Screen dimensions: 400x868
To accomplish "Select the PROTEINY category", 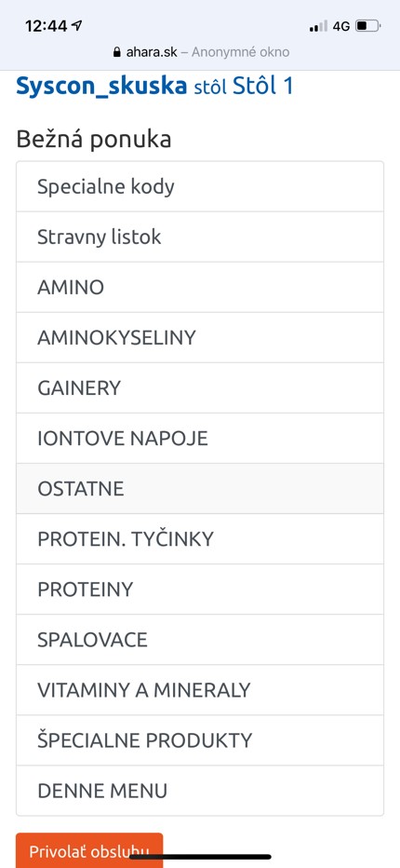I will [x=200, y=590].
